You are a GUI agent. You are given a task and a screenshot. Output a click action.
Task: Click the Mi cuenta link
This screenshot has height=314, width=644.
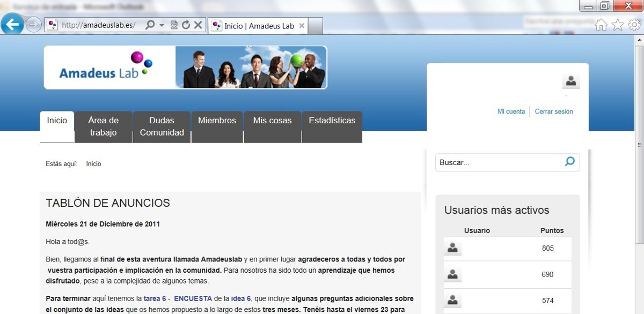click(x=511, y=111)
